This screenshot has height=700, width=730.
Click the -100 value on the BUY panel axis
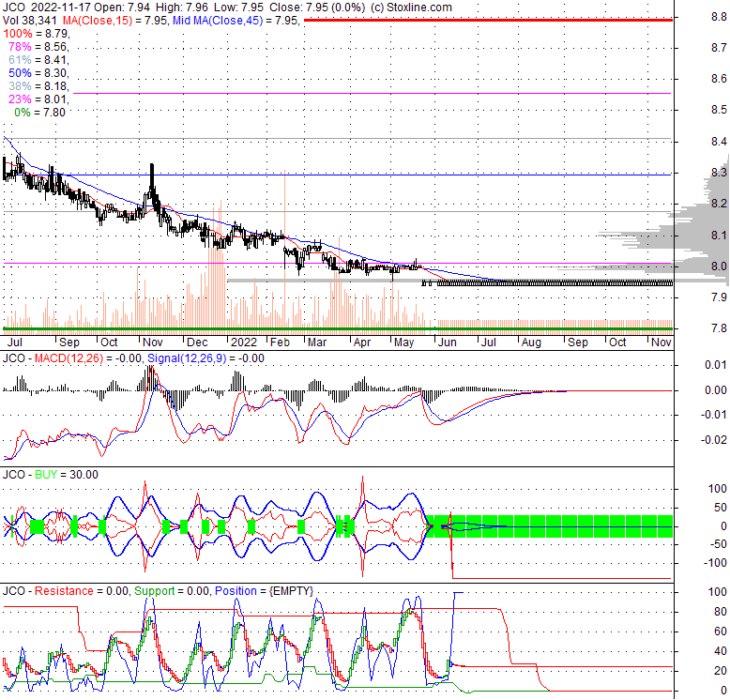715,563
